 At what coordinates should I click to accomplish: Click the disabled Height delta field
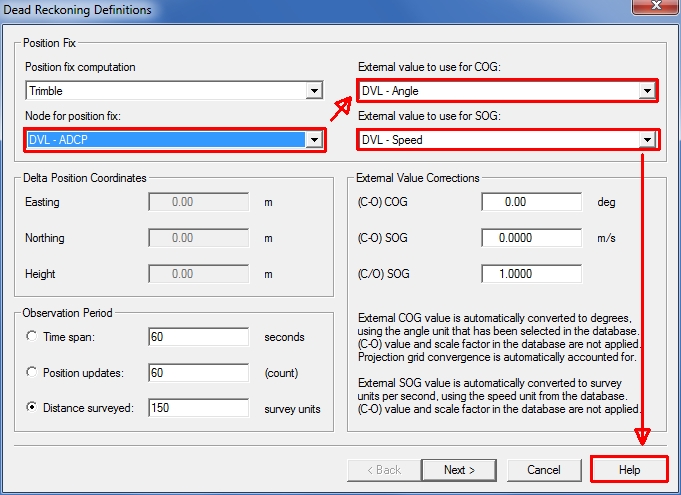pos(198,274)
